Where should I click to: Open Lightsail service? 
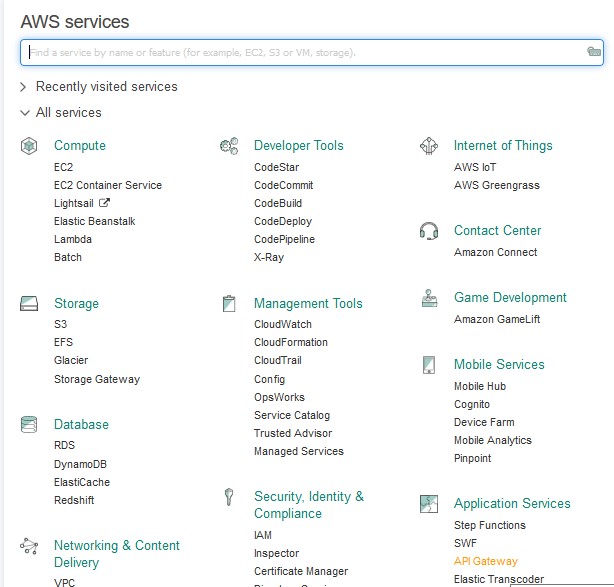point(74,203)
